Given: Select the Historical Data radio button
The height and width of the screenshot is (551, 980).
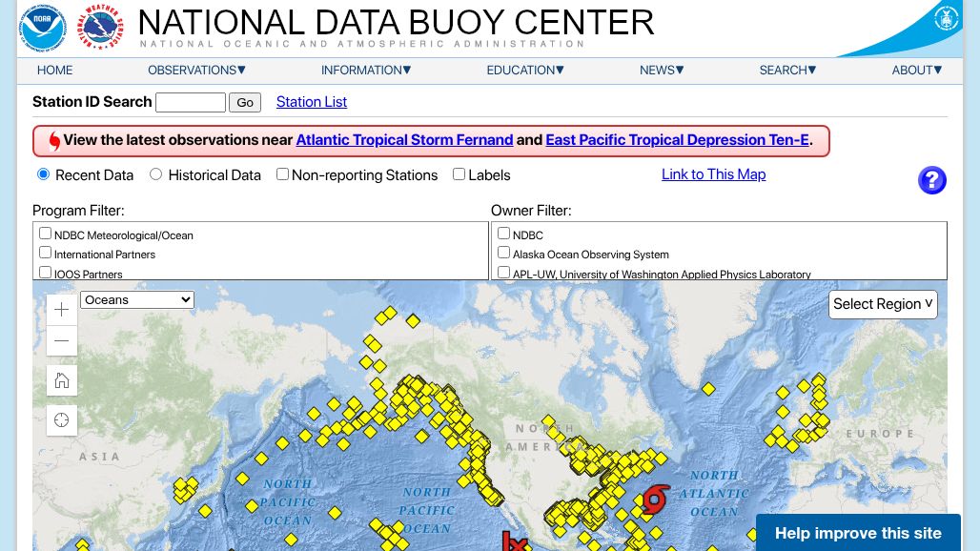Looking at the screenshot, I should [155, 174].
